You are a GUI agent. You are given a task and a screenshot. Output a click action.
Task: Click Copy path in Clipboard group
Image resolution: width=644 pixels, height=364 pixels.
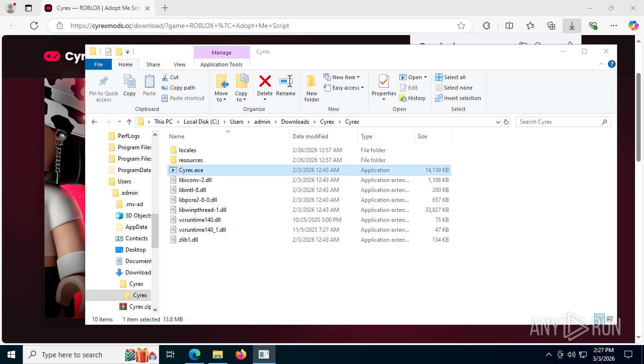[x=178, y=88]
